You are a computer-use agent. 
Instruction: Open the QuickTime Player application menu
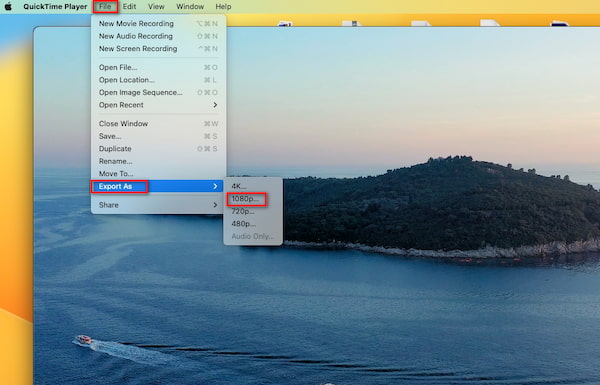tap(55, 7)
